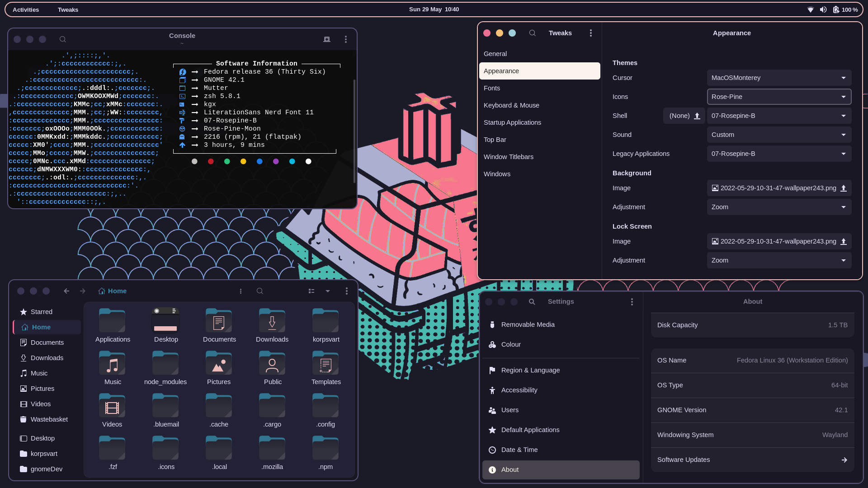Open the Console kebab menu
The height and width of the screenshot is (488, 868).
pyautogui.click(x=346, y=39)
